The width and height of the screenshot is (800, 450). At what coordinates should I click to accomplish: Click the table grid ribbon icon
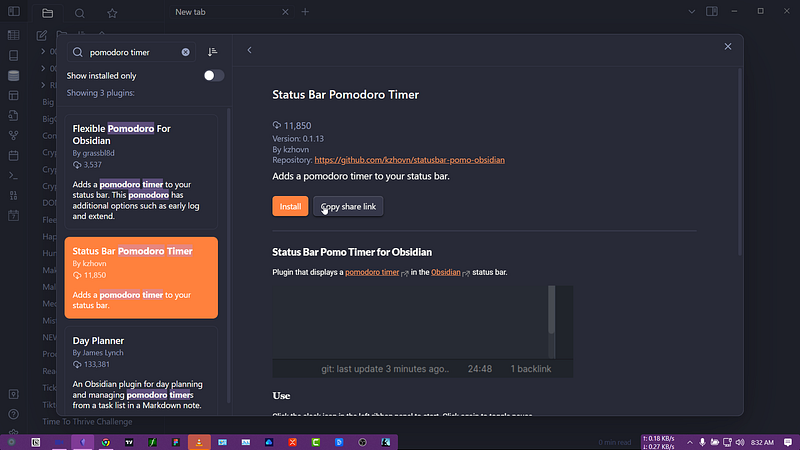14,35
